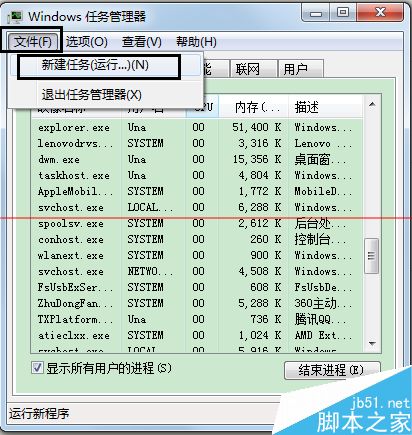412x435 pixels.
Task: Open the 查看(V) menu
Action: click(x=142, y=42)
